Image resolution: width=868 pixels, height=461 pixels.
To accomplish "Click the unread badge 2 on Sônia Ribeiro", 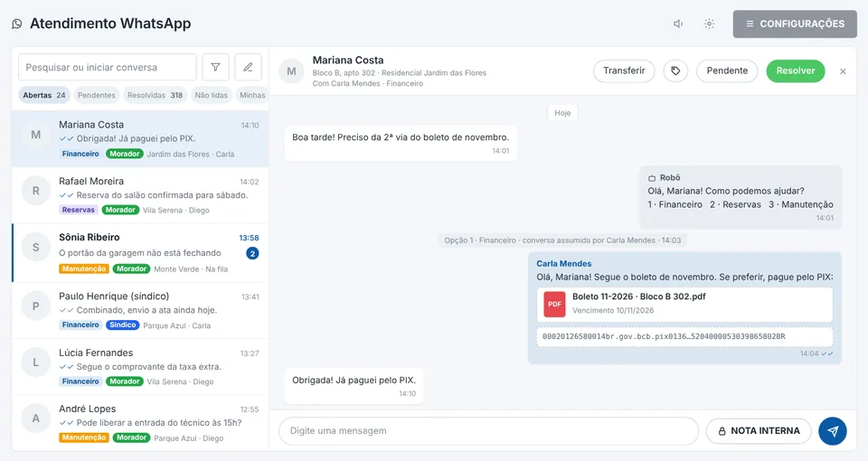I will pos(252,253).
